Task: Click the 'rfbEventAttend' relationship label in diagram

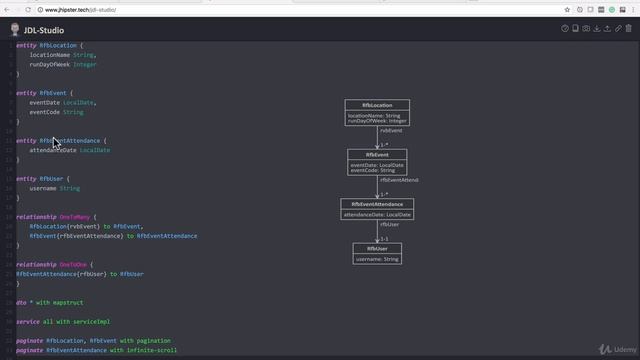Action: [x=399, y=180]
